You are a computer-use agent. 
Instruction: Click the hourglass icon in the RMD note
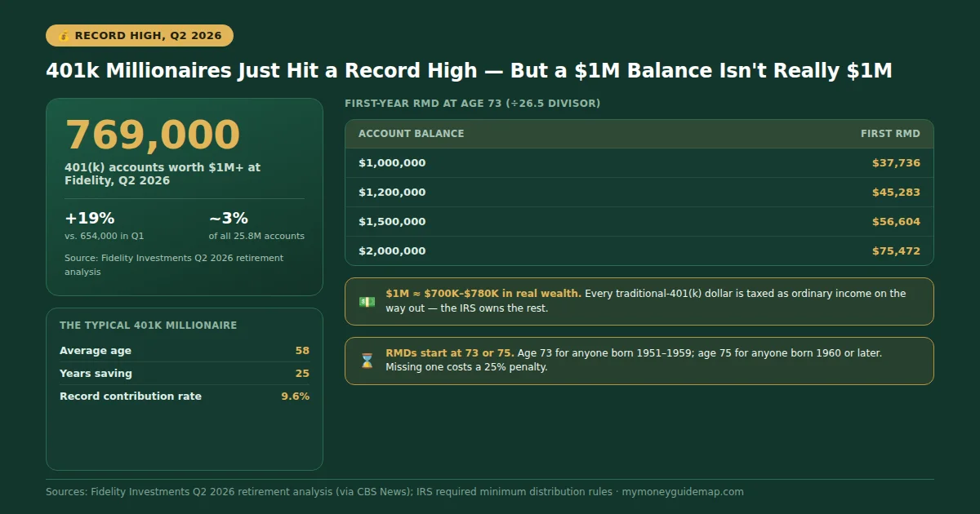(367, 361)
